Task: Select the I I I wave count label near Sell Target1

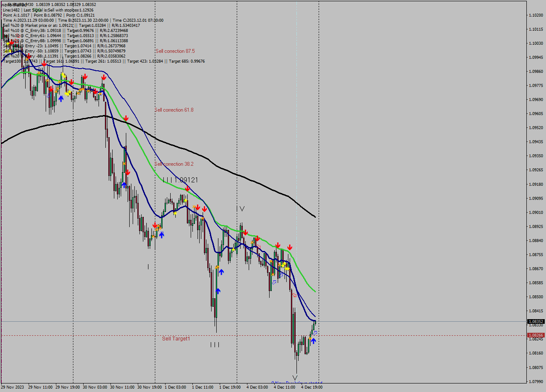Action: [x=215, y=345]
